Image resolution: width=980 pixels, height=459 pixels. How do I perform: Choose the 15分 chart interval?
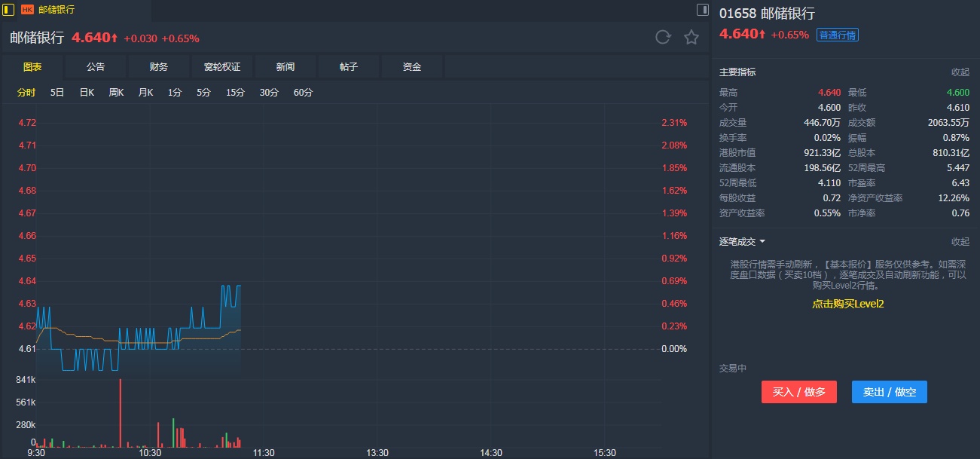pos(235,93)
